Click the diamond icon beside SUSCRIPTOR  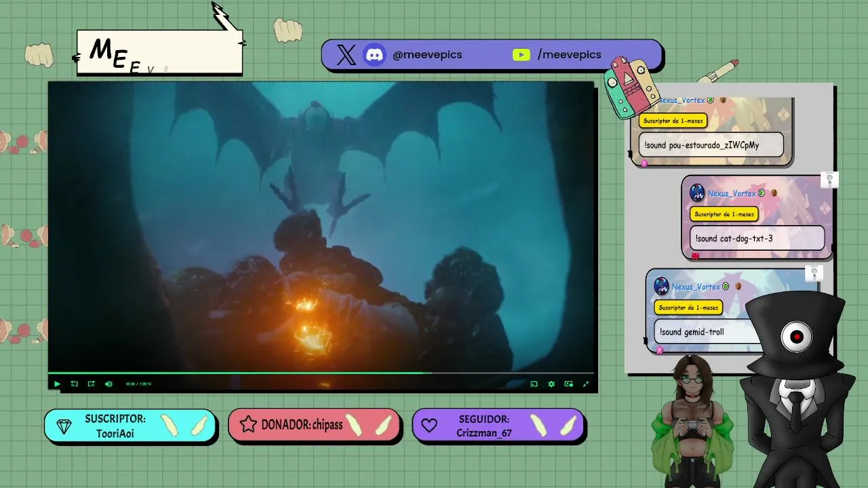tap(64, 426)
